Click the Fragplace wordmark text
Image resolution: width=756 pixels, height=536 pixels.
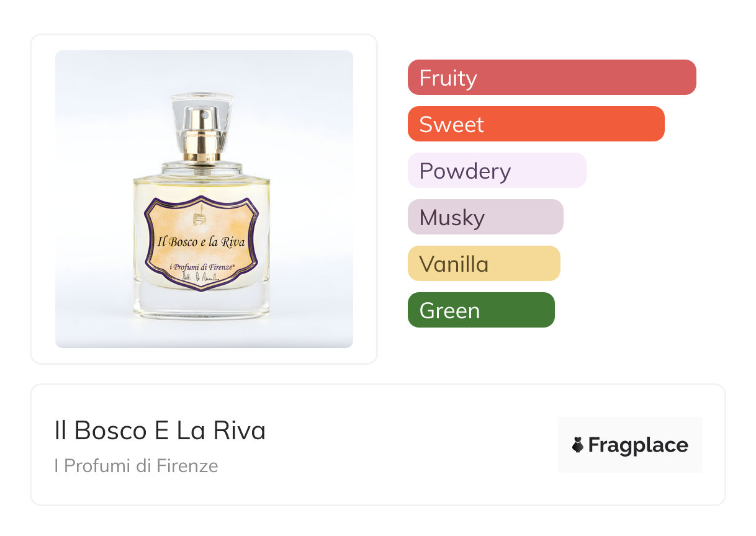click(x=638, y=445)
